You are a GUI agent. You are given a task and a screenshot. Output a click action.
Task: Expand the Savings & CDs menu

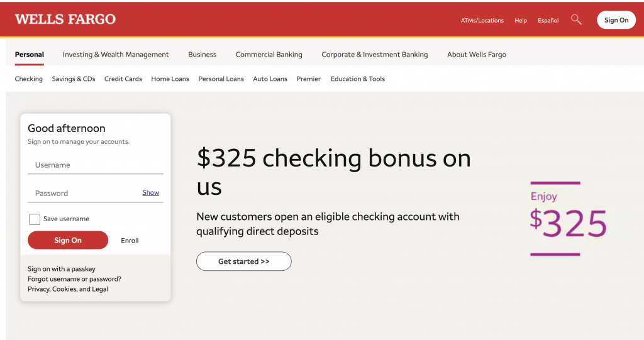[x=74, y=79]
